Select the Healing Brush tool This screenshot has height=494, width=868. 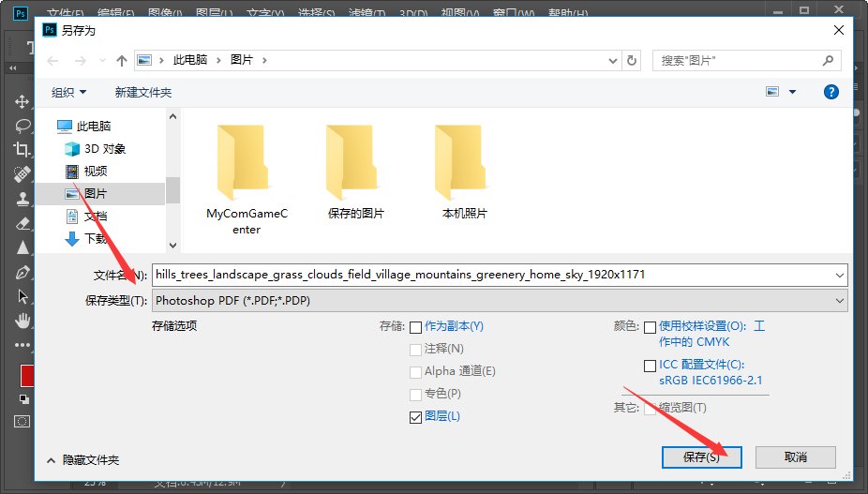22,174
